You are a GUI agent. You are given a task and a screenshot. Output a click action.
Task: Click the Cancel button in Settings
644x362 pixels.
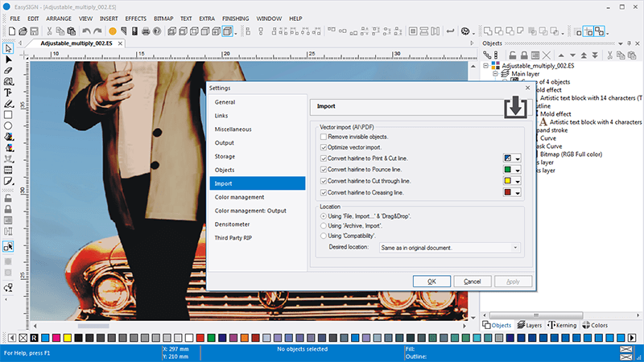click(x=473, y=281)
